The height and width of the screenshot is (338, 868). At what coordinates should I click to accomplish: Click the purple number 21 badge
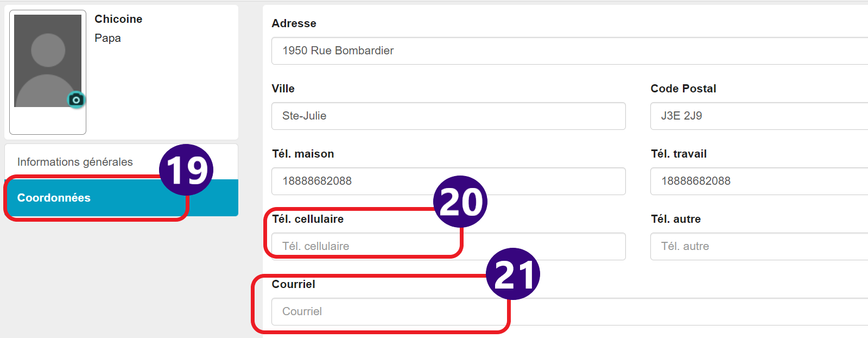[513, 274]
